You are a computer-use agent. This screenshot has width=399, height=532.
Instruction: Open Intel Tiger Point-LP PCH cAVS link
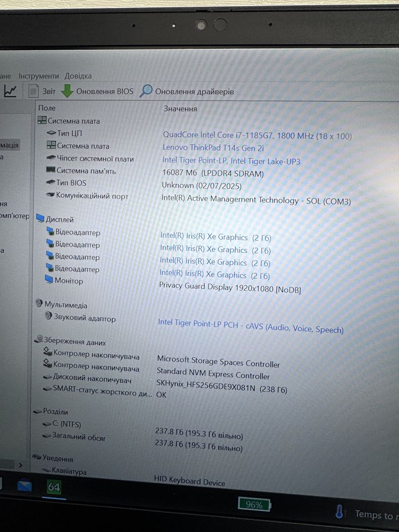pyautogui.click(x=251, y=326)
